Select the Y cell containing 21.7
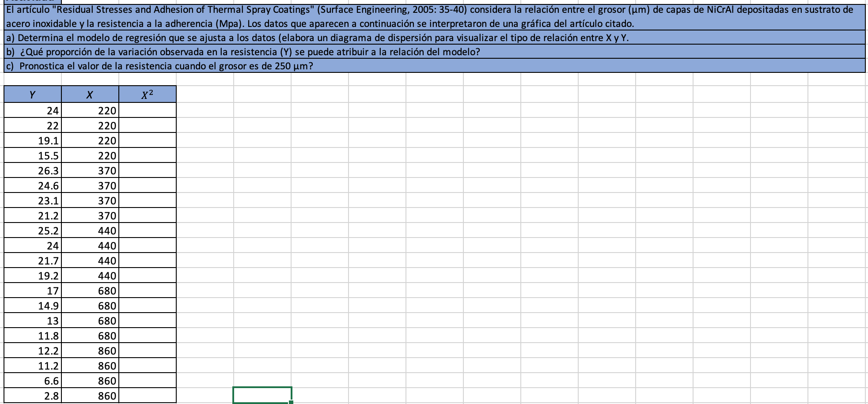This screenshot has width=868, height=404. pyautogui.click(x=33, y=261)
